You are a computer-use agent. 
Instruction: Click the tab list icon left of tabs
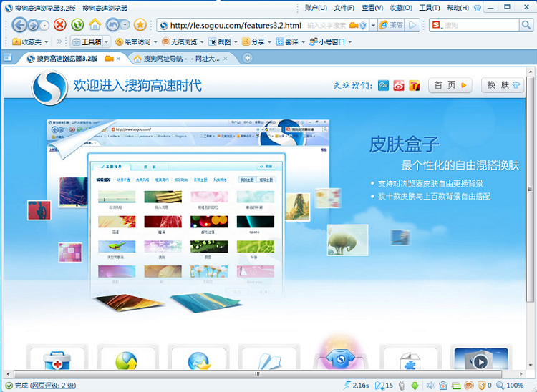coord(8,57)
